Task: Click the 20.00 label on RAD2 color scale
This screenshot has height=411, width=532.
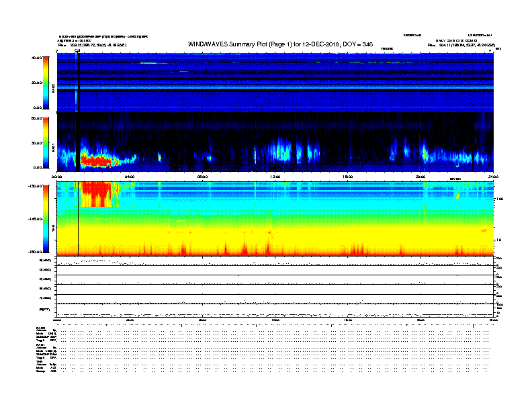Action: click(x=37, y=83)
